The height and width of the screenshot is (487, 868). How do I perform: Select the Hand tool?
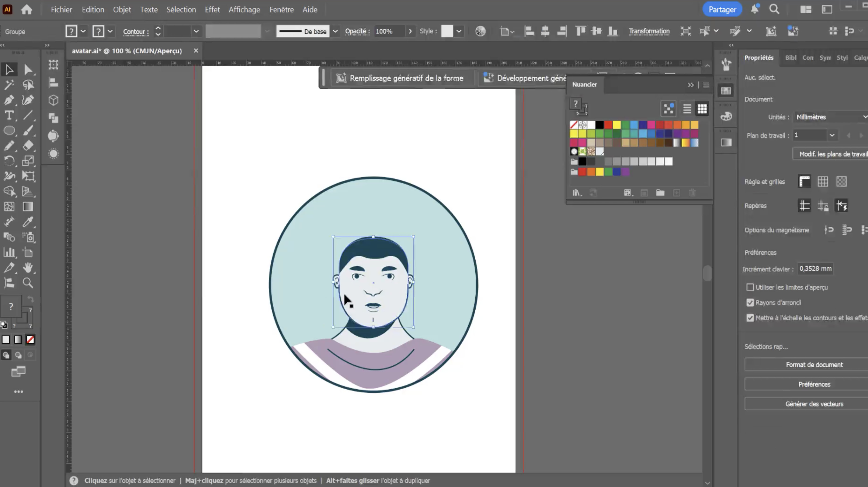tap(28, 268)
